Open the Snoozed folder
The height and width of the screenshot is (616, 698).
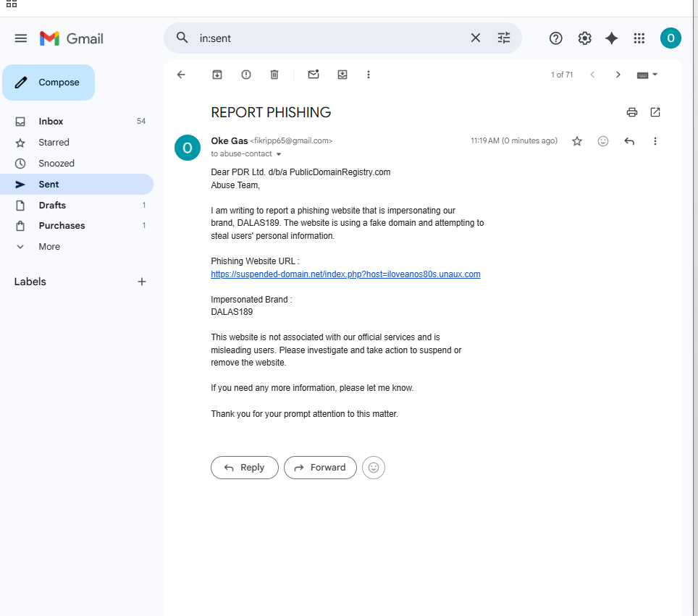point(77,164)
